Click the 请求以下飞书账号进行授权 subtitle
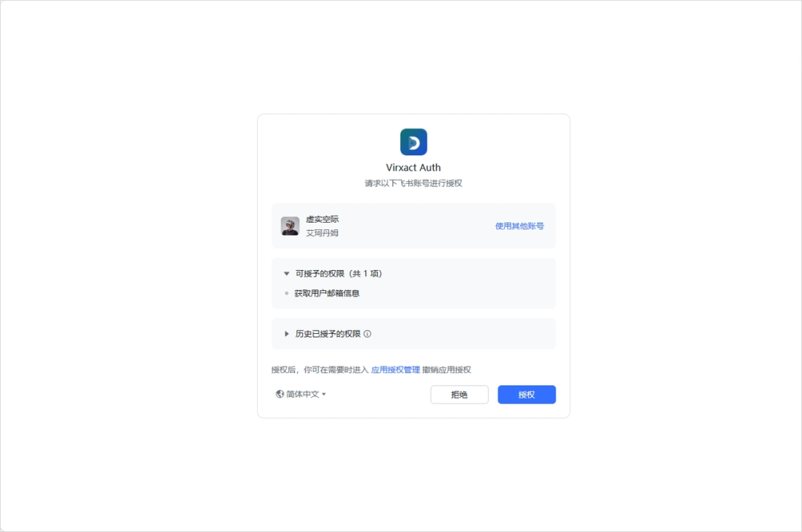This screenshot has width=802, height=532. [414, 183]
